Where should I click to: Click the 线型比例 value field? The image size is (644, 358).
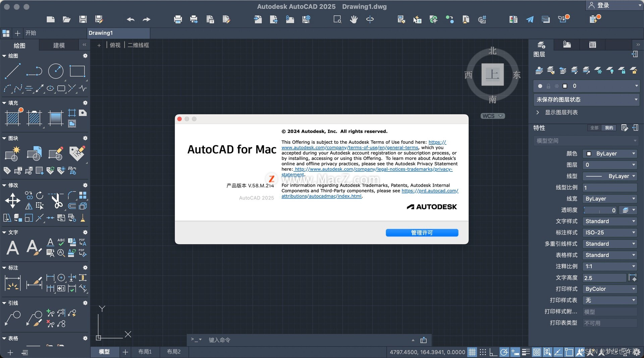click(610, 187)
